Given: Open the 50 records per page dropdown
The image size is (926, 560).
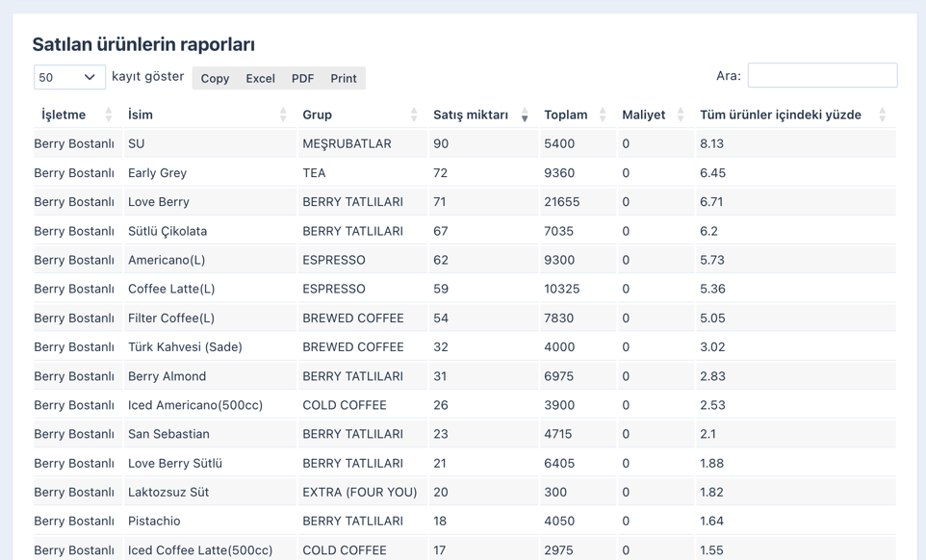Looking at the screenshot, I should click(69, 77).
